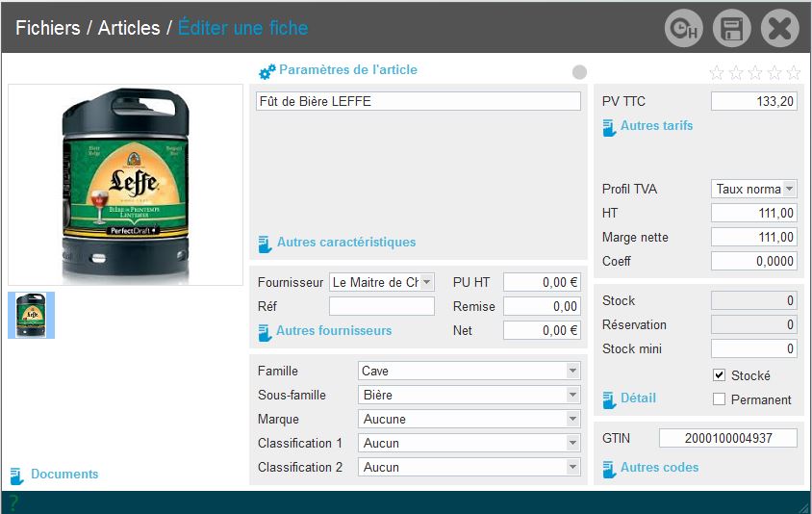812x514 pixels.
Task: Enable the Permanent checkbox
Action: tap(719, 398)
